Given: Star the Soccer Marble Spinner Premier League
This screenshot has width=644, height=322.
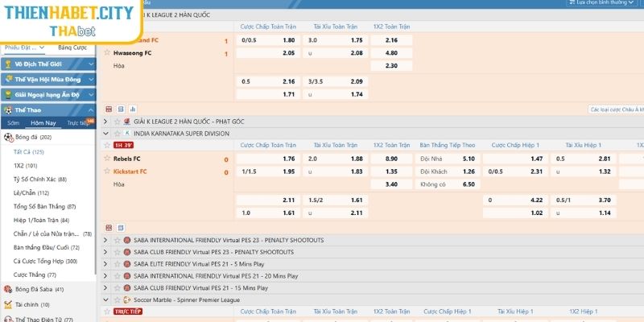Looking at the screenshot, I should [x=117, y=299].
